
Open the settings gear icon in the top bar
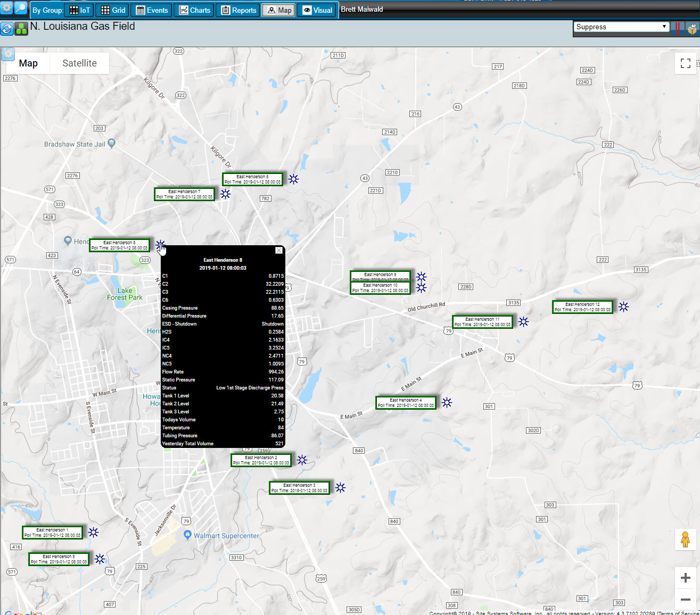pyautogui.click(x=7, y=7)
